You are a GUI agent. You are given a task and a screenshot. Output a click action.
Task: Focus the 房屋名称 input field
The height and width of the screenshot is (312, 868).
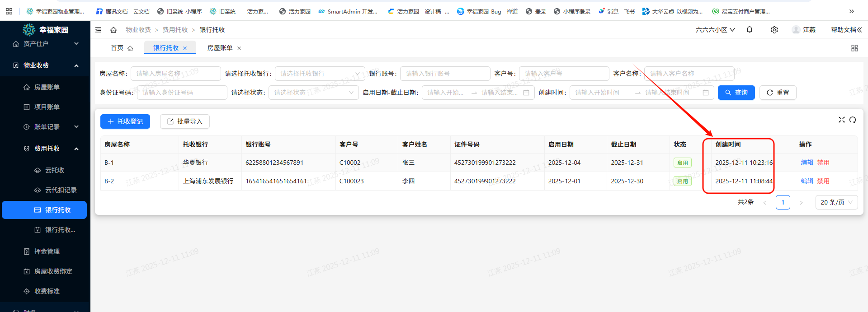tap(176, 74)
